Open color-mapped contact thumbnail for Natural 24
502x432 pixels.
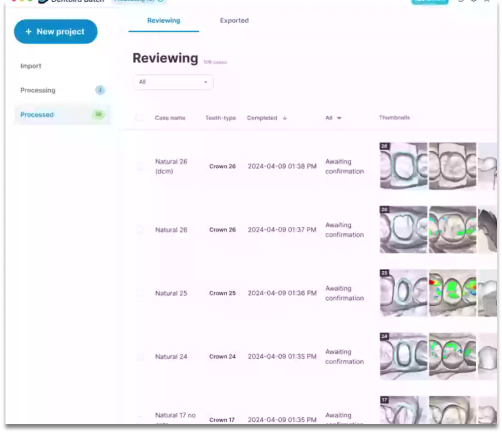click(452, 356)
